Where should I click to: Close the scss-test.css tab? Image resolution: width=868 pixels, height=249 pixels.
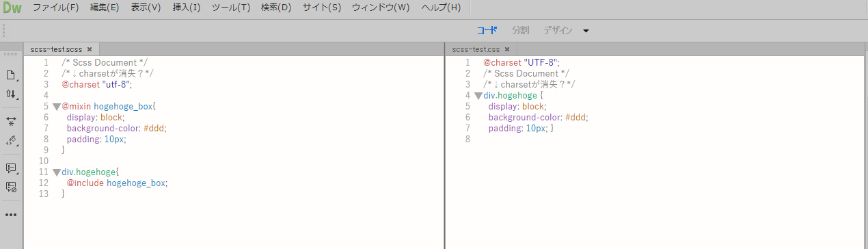[506, 49]
